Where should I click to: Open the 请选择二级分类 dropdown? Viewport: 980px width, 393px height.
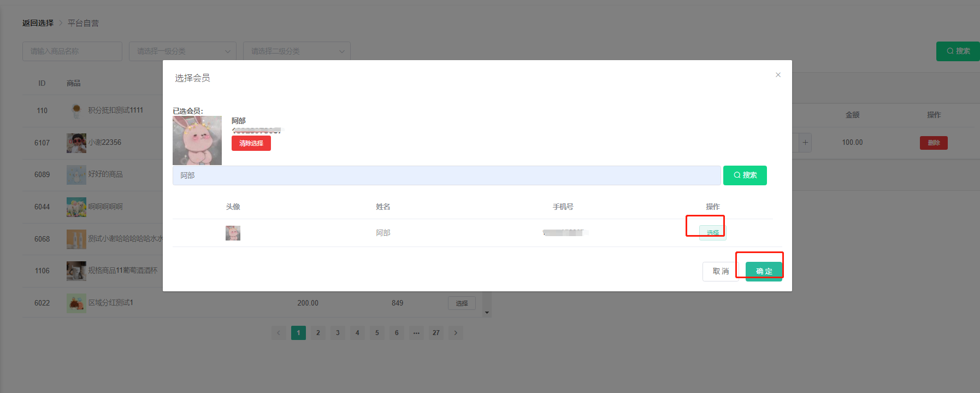[x=297, y=51]
